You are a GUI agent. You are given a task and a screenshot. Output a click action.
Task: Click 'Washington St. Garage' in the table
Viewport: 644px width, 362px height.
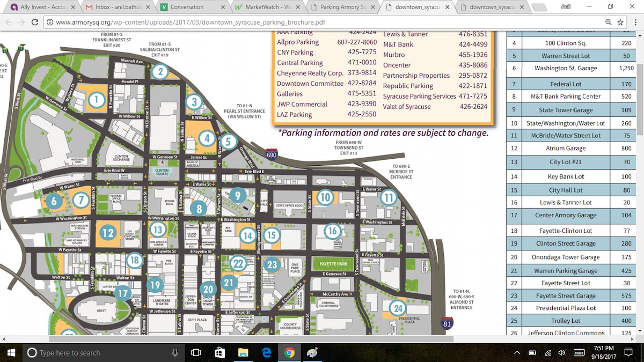566,68
